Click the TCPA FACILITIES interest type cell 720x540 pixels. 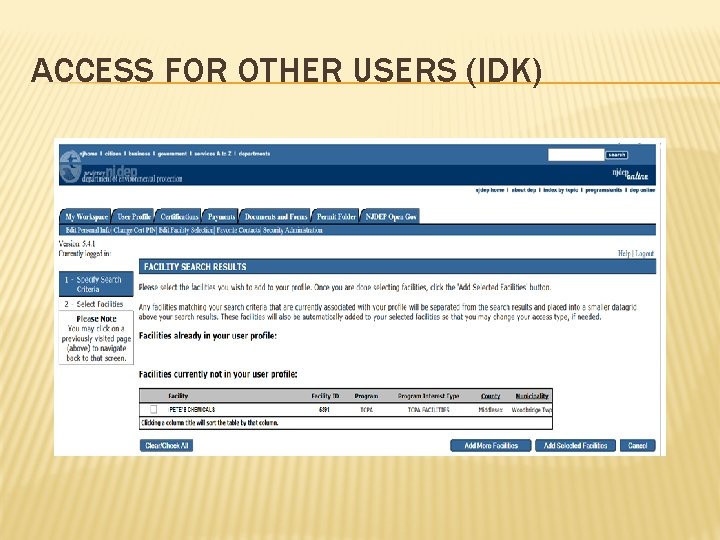[428, 409]
